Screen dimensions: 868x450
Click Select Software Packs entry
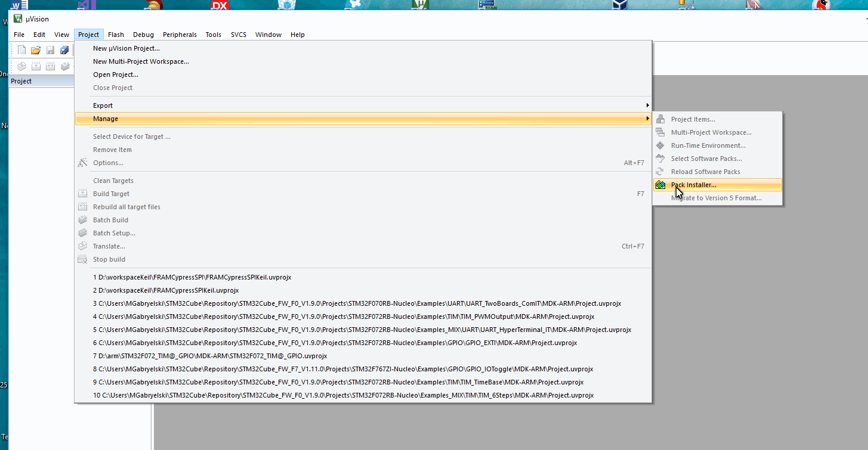pos(718,159)
